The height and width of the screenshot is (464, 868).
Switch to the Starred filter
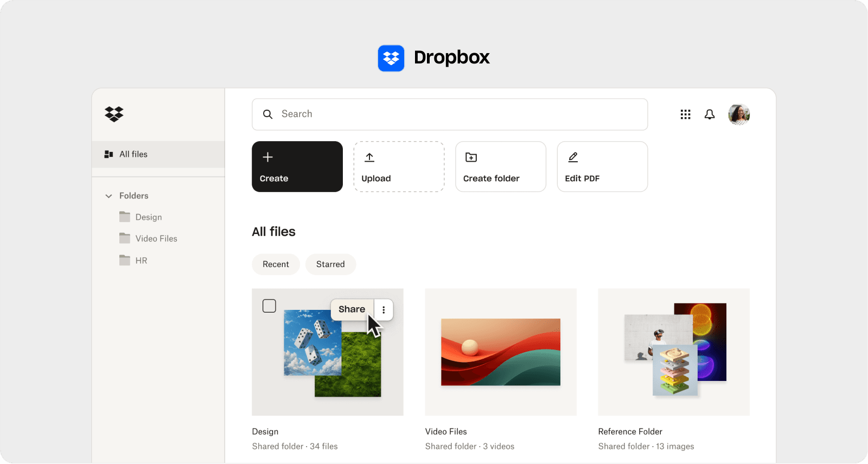pos(330,264)
